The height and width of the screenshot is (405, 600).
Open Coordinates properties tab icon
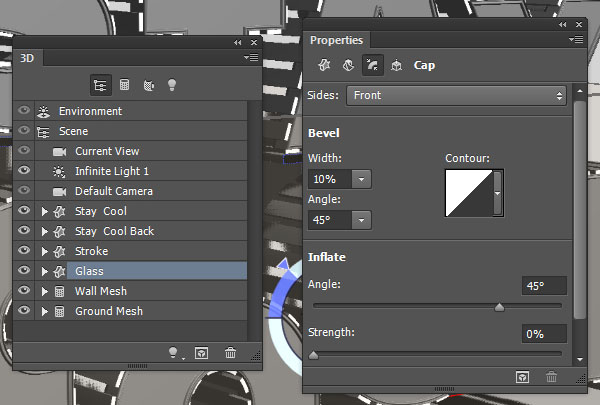pos(396,65)
